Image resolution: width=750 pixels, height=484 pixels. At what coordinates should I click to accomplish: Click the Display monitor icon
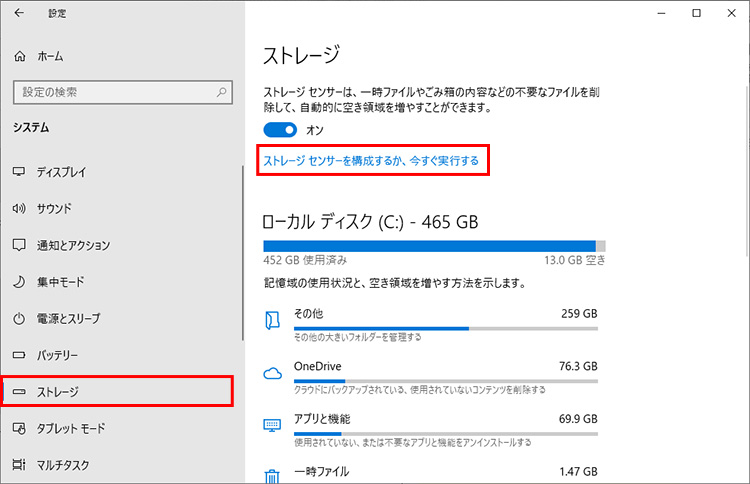[19, 172]
